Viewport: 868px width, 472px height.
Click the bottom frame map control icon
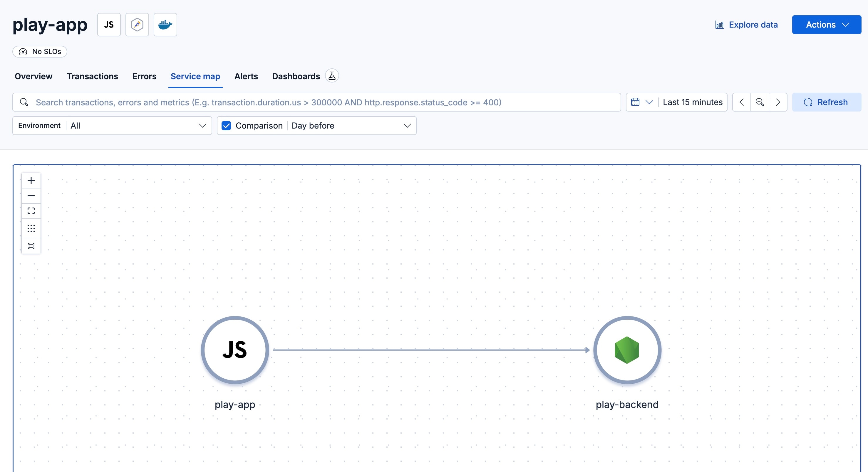tap(31, 246)
